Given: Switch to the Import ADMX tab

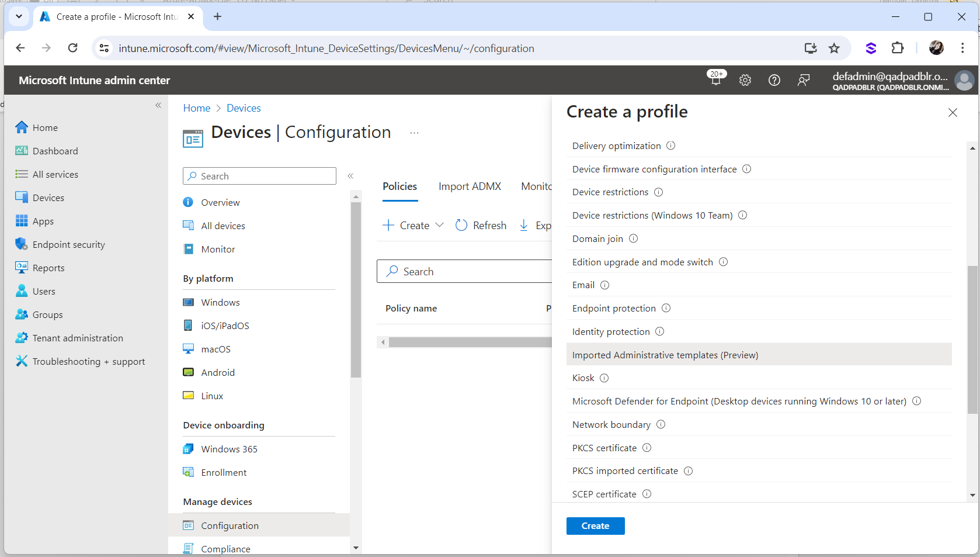Looking at the screenshot, I should 470,186.
